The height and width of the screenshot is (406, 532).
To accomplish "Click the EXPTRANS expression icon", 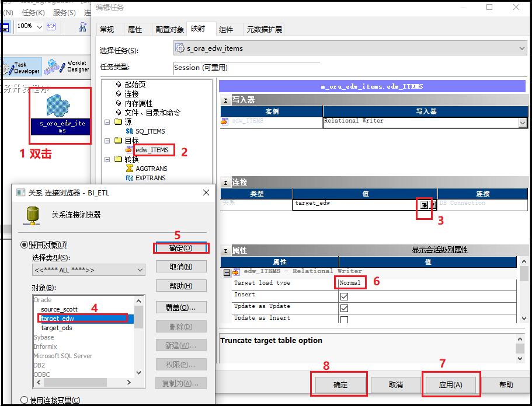I will pyautogui.click(x=129, y=178).
